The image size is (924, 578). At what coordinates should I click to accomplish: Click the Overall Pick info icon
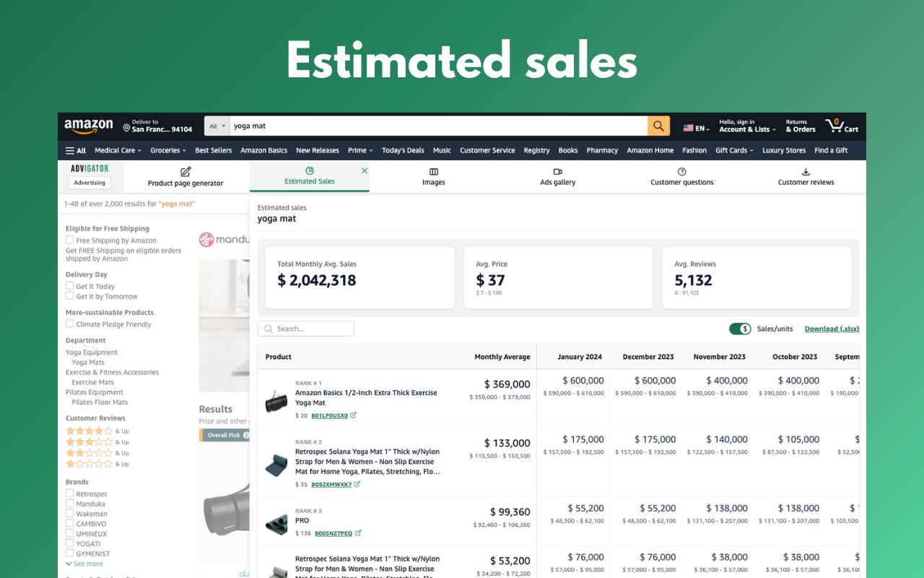coord(246,435)
